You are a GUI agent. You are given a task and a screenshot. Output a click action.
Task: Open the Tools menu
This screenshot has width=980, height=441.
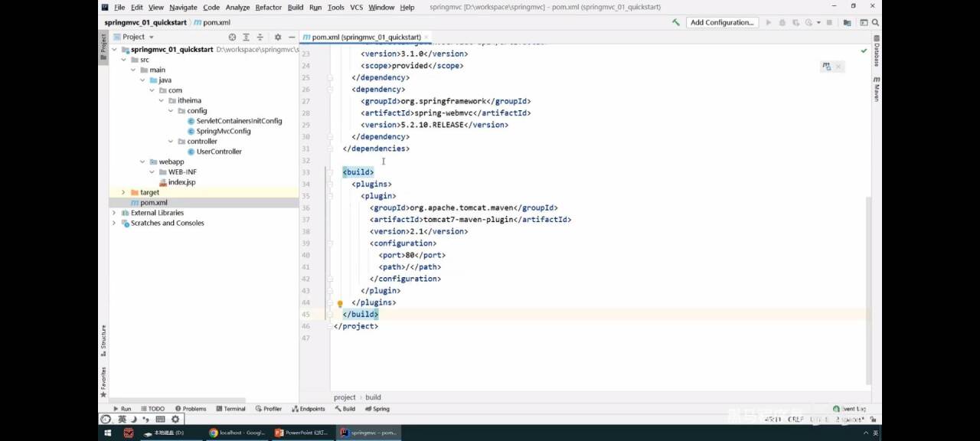pyautogui.click(x=335, y=7)
